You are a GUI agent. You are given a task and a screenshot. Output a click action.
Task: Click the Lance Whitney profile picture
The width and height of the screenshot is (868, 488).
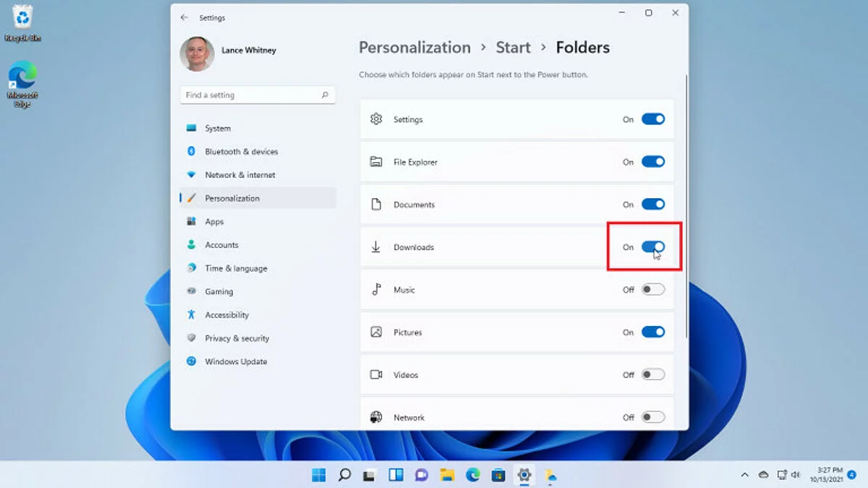pos(197,54)
